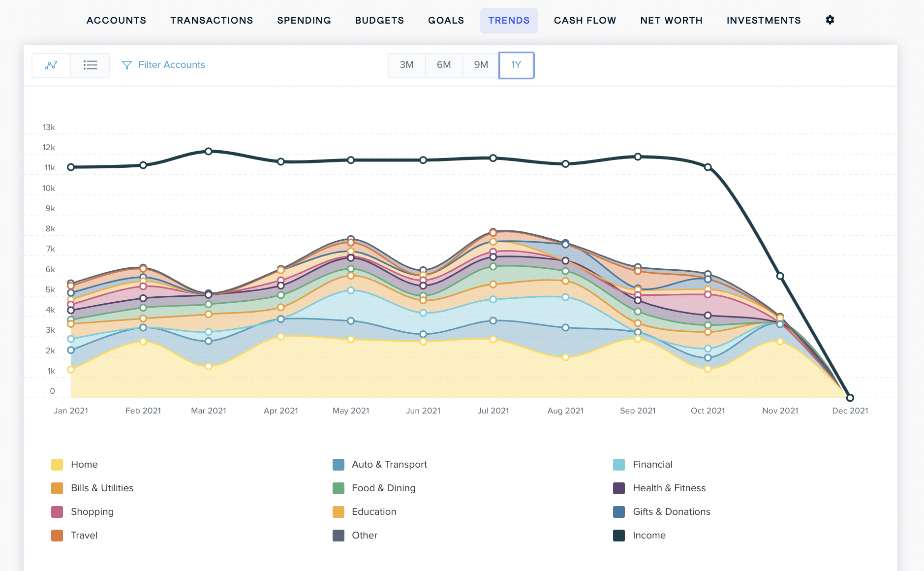Viewport: 924px width, 571px height.
Task: Switch to the list view icon
Action: pos(90,65)
